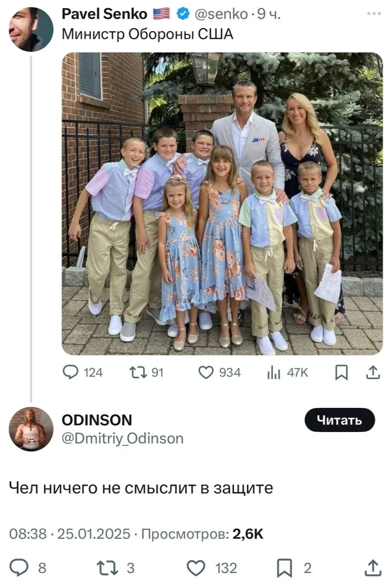Repost Pavel Senko's post
The height and width of the screenshot is (581, 392).
(x=136, y=373)
